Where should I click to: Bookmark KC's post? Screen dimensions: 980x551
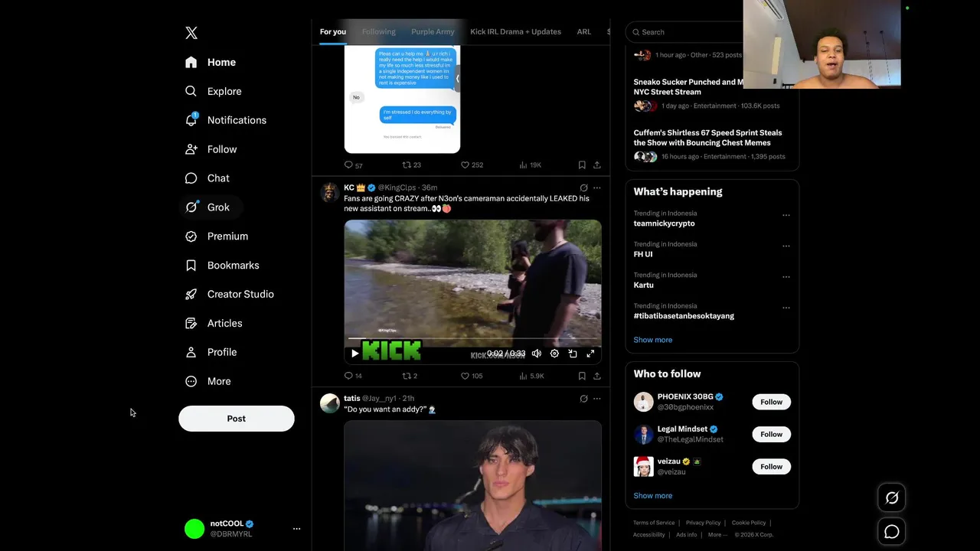[x=582, y=376]
